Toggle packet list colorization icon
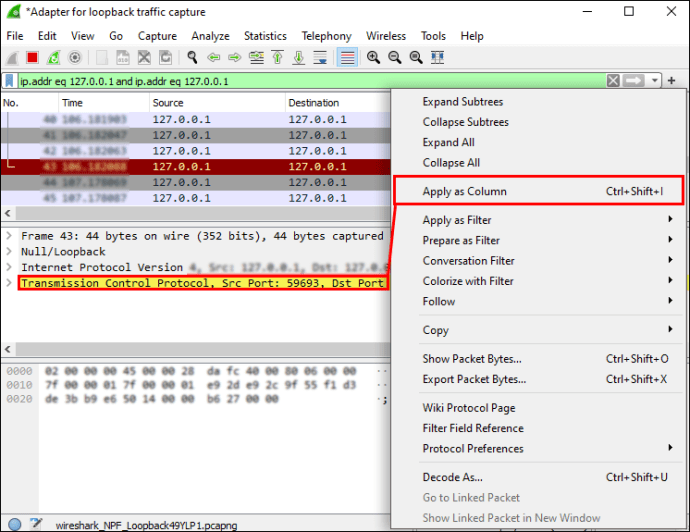The width and height of the screenshot is (690, 532). (347, 58)
